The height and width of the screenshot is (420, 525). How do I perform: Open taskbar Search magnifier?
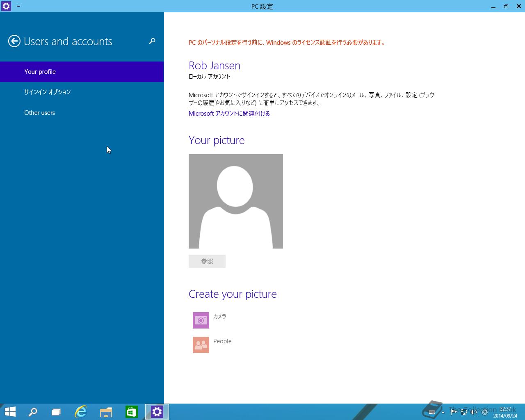tap(32, 412)
